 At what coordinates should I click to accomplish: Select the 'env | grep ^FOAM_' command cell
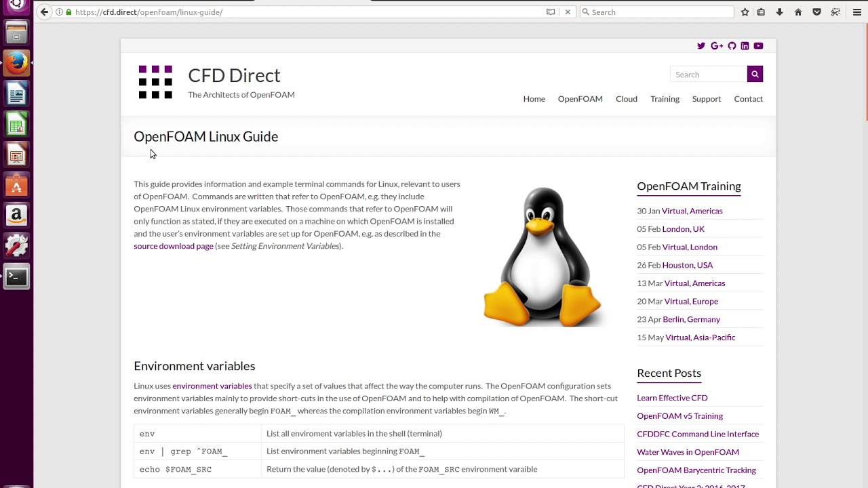197,451
